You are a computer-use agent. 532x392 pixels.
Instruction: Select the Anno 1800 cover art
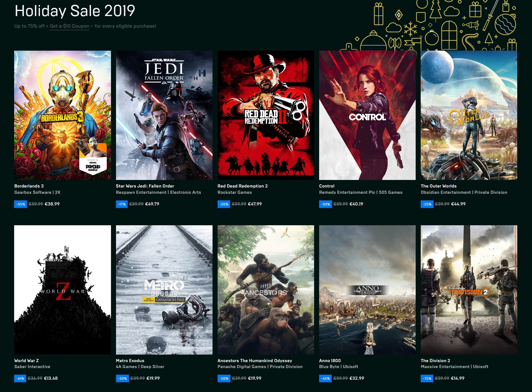click(x=367, y=290)
